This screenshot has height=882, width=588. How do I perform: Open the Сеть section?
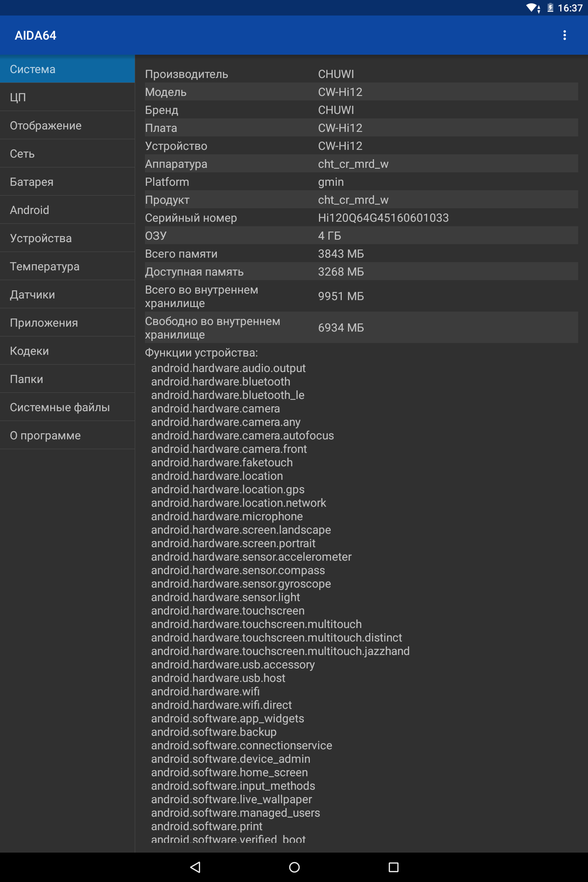pyautogui.click(x=67, y=154)
